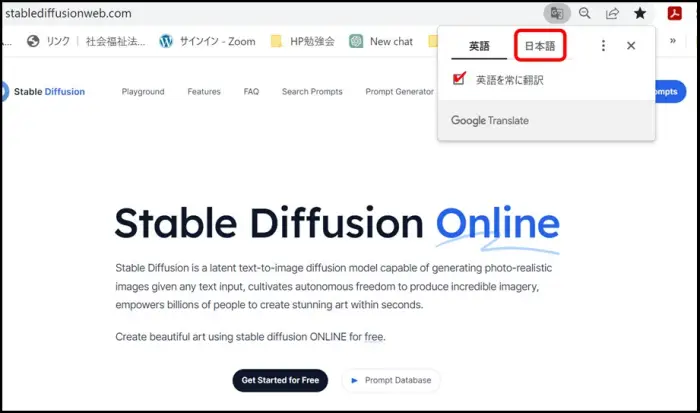Click the address bar URL stablediffusionweb.com
This screenshot has width=700, height=413.
coord(68,13)
